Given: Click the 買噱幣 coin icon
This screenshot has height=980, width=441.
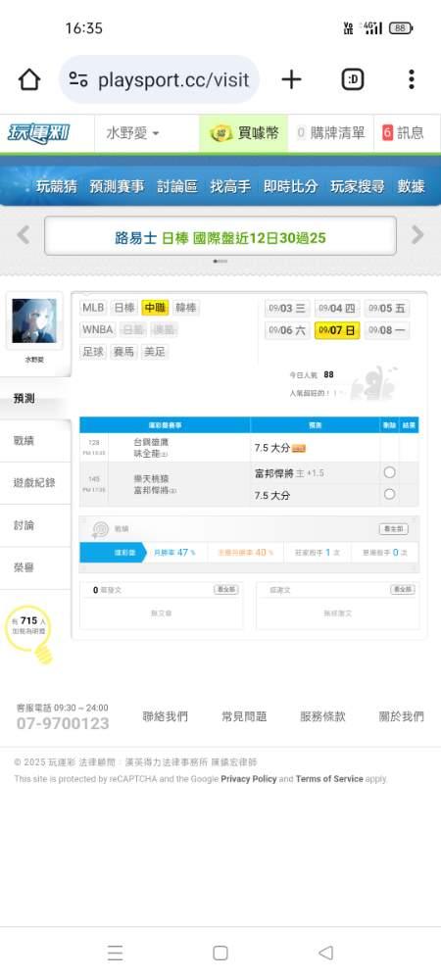Looking at the screenshot, I should pyautogui.click(x=220, y=133).
